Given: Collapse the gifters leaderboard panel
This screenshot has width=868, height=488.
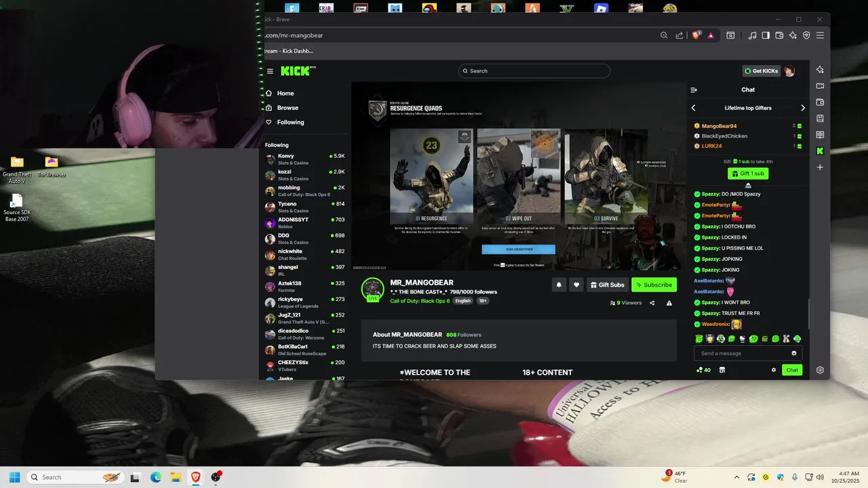Looking at the screenshot, I should pyautogui.click(x=748, y=185).
